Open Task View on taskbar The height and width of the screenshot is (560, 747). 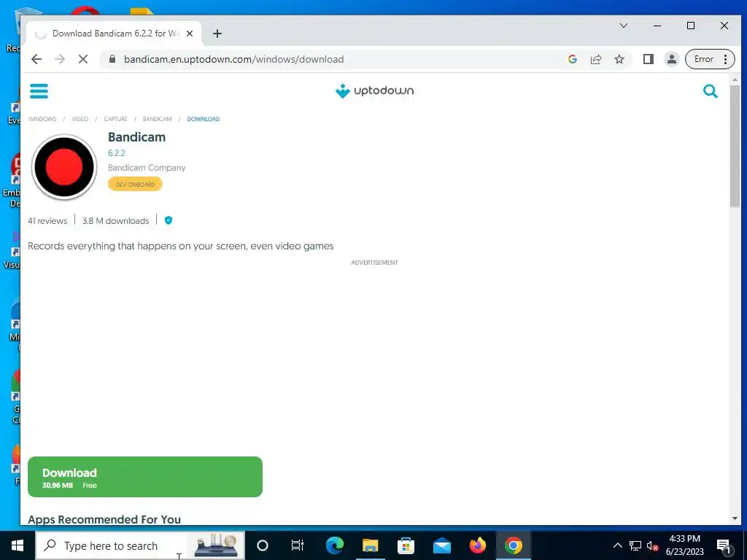tap(298, 545)
